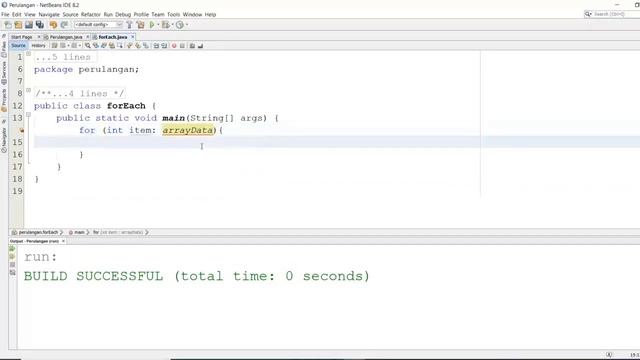Clean and Build the project
Viewport: 640px width, 360px height.
tap(140, 25)
